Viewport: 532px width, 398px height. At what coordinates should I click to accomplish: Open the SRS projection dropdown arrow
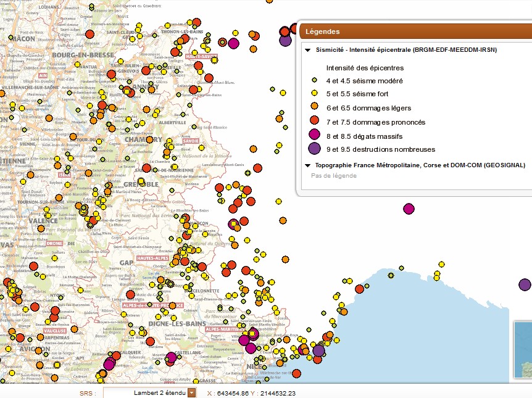click(x=192, y=392)
